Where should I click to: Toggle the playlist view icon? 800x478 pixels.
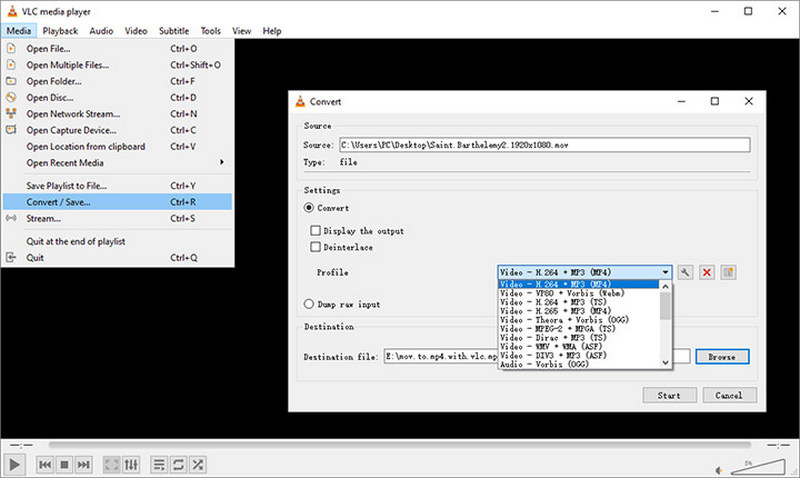click(158, 465)
